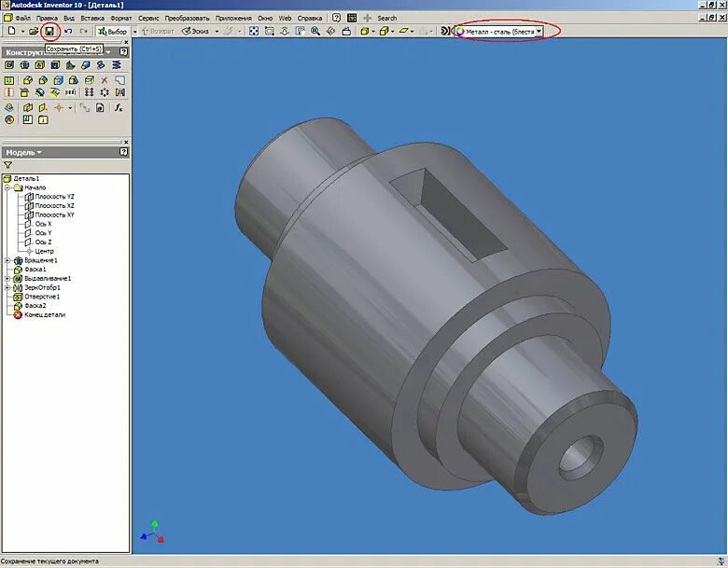Expand the Вращение1 node
728x568 pixels.
pos(7,260)
